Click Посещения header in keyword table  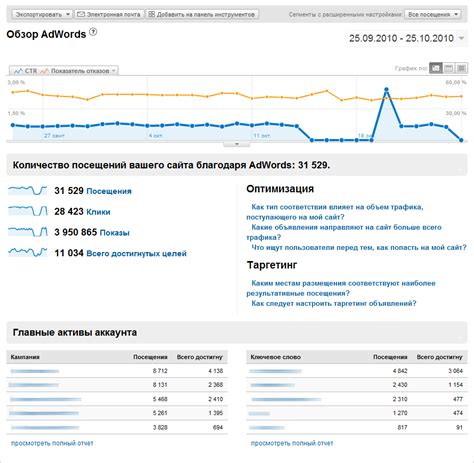pos(390,357)
